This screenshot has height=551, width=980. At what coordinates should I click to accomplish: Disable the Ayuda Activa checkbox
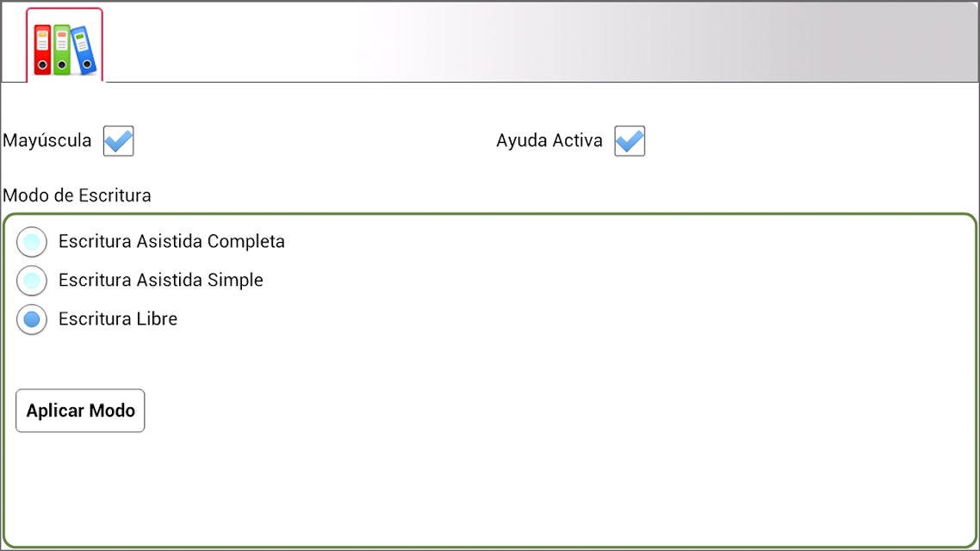coord(630,140)
